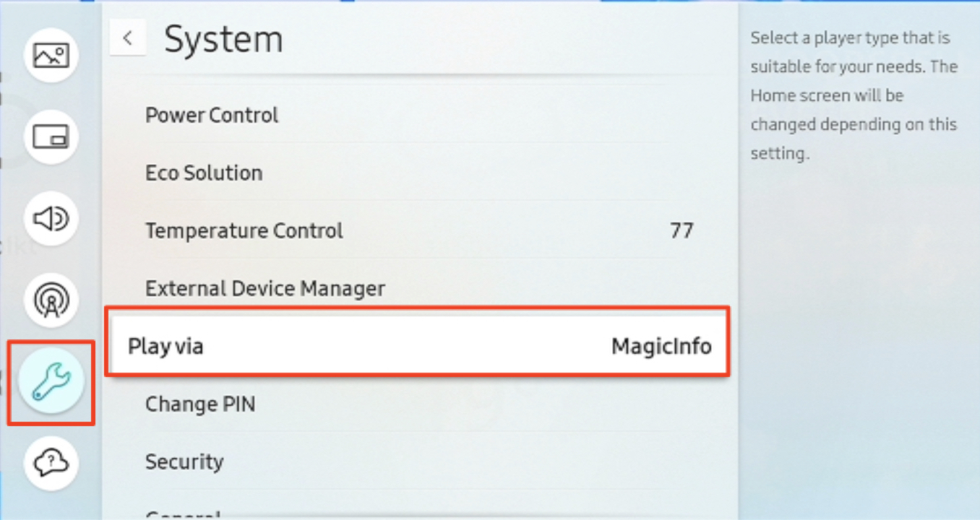Open External Device Manager
The image size is (980, 520).
(265, 287)
